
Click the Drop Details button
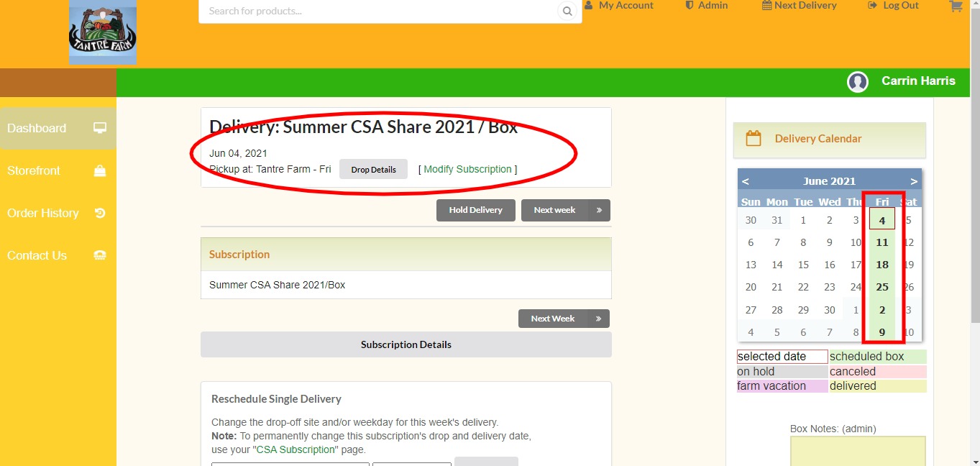[x=373, y=170]
